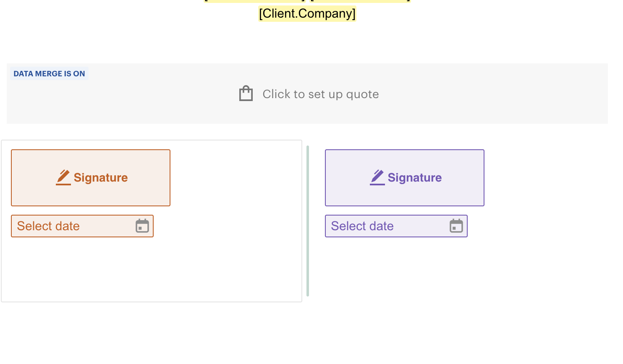Open the calendar icon on the purple date field

456,226
